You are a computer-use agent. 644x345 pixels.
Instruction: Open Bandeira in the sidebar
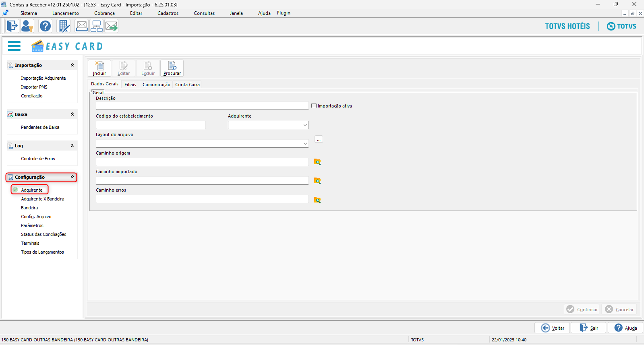tap(29, 208)
